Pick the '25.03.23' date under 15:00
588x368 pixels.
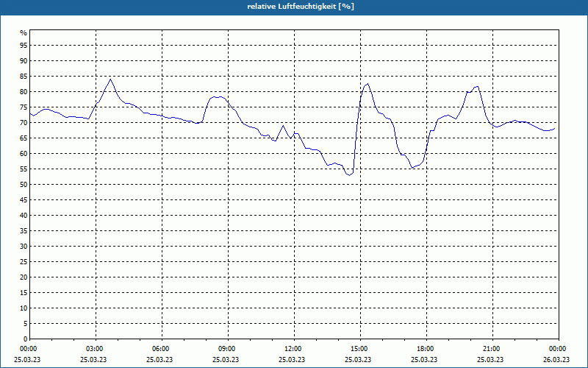(x=358, y=359)
